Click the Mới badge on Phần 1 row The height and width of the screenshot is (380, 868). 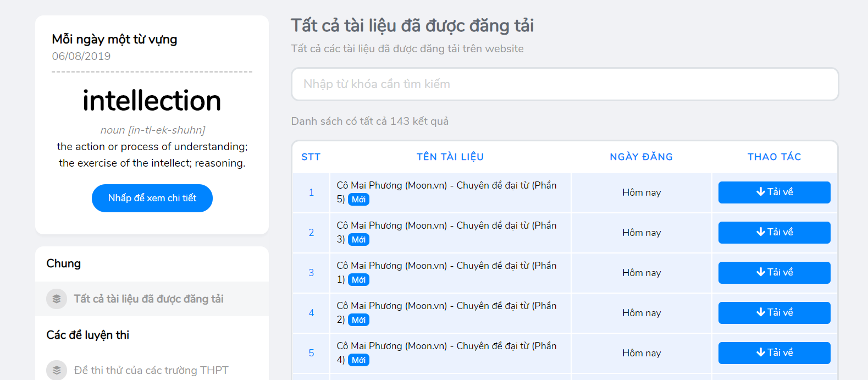pos(358,280)
